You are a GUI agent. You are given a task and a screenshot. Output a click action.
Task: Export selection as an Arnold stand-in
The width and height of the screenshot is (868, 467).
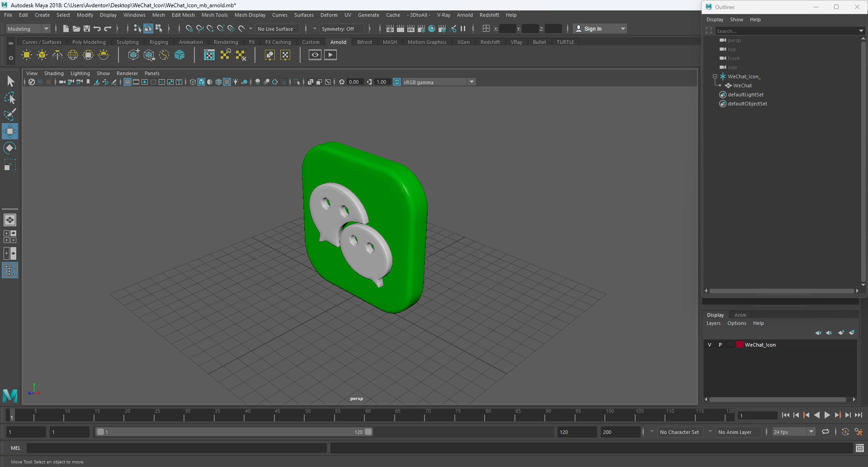pos(149,55)
